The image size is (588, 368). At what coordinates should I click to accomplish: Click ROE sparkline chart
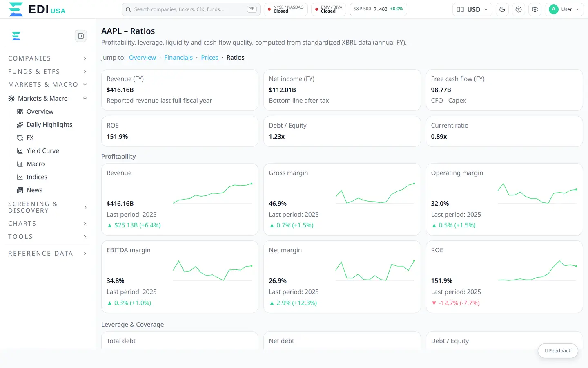537,271
